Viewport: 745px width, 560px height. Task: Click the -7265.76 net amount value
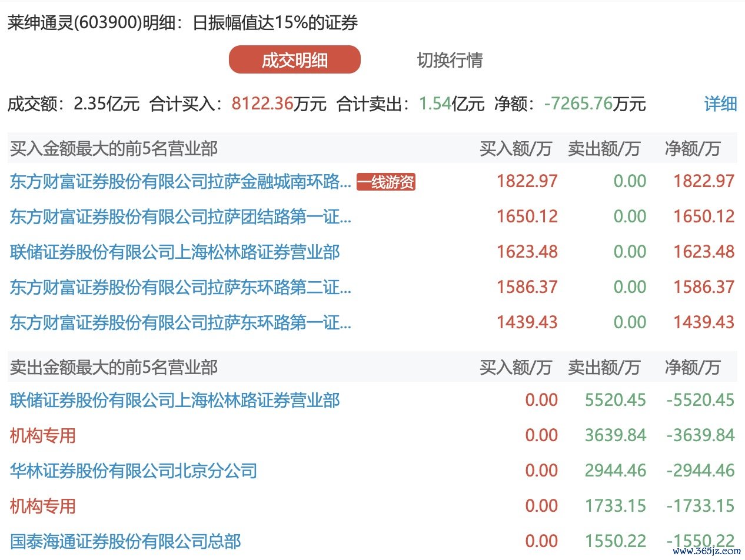click(x=578, y=104)
